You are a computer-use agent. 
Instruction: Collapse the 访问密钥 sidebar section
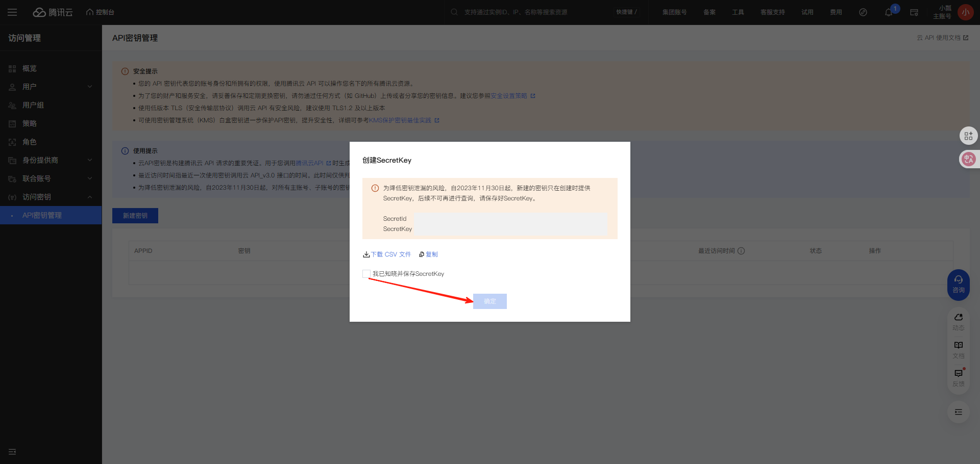[51, 197]
